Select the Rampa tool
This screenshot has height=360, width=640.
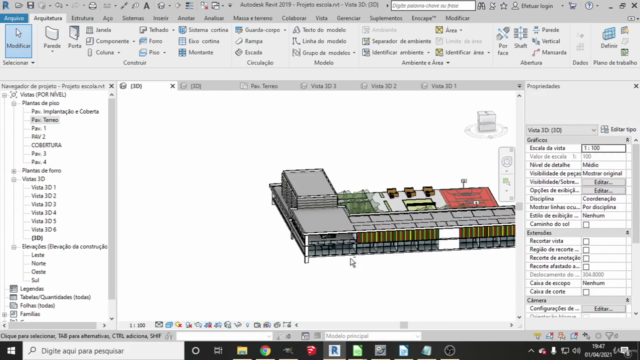click(x=249, y=41)
